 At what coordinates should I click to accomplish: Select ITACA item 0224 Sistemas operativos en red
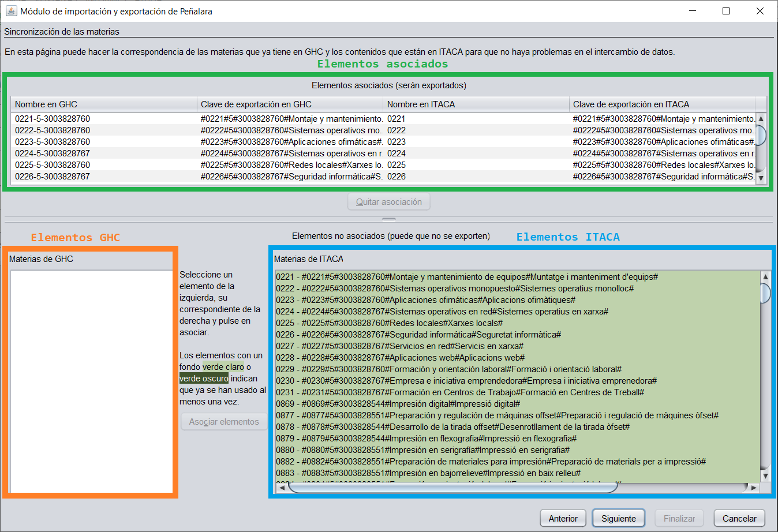pyautogui.click(x=518, y=312)
